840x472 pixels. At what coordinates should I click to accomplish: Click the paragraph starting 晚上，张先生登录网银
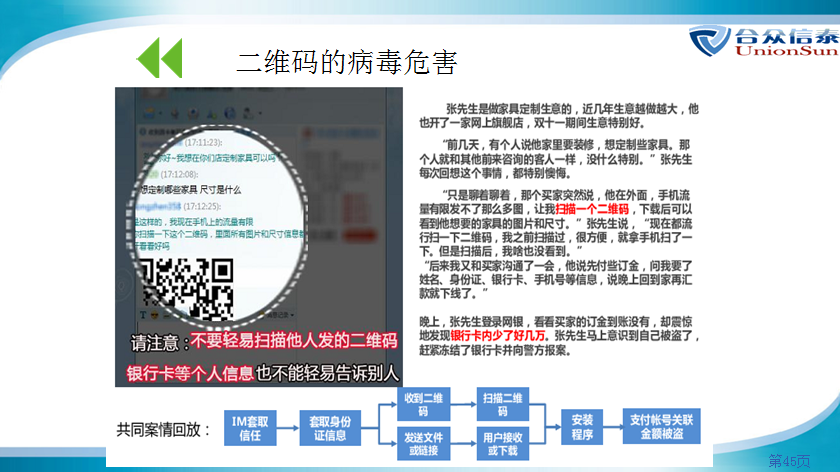point(559,336)
